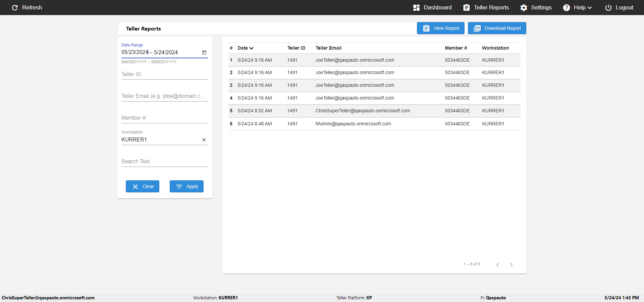Click the Teller ID column header

click(x=296, y=48)
